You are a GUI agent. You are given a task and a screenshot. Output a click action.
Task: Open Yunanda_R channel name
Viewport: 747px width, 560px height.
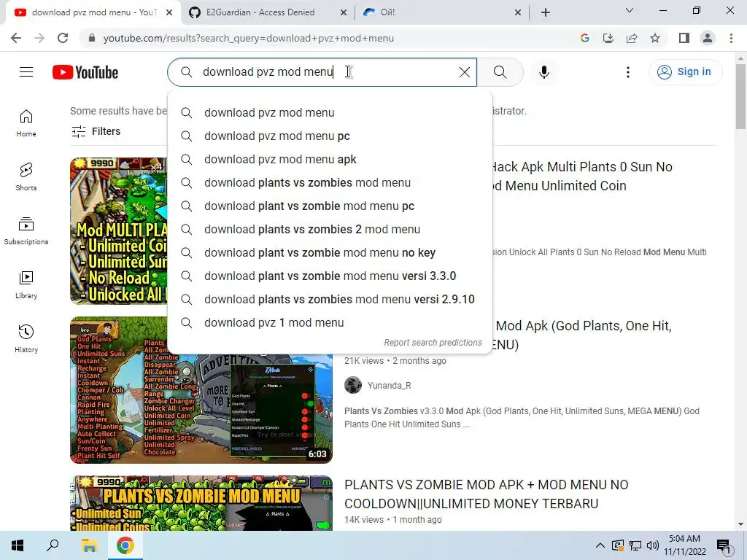point(390,385)
